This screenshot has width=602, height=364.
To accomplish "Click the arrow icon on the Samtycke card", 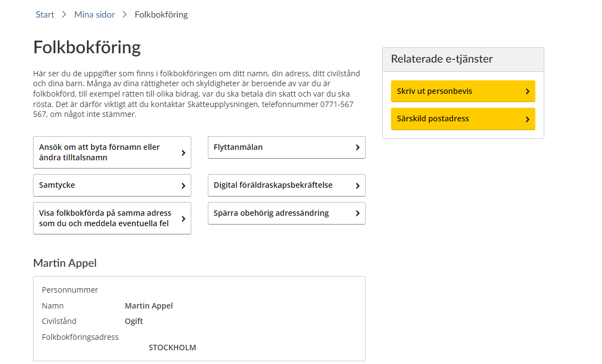I will (x=183, y=185).
